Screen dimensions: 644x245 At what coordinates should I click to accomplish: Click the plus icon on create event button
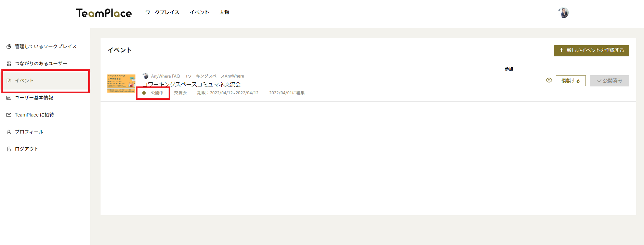(561, 50)
